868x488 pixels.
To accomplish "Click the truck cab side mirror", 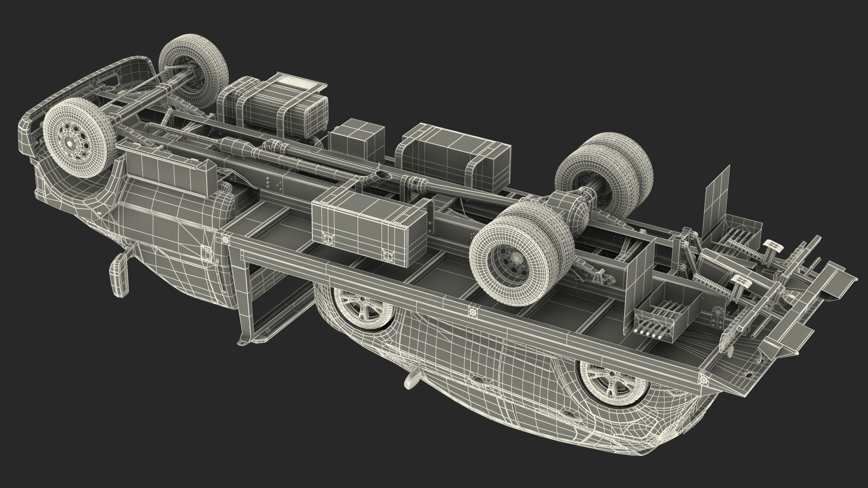I will point(120,275).
